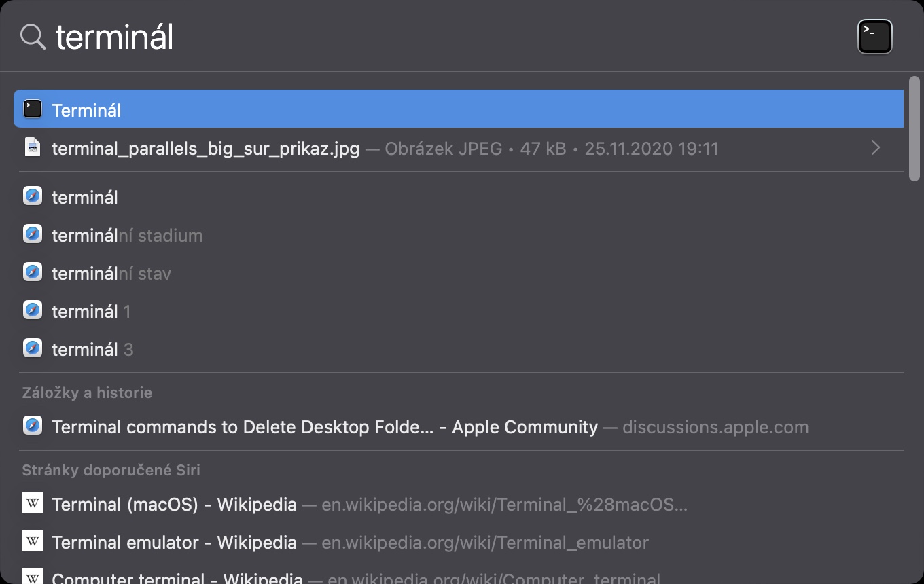This screenshot has width=924, height=584.
Task: Click Safari icon next to Apple Community bookmark
Action: [x=33, y=426]
